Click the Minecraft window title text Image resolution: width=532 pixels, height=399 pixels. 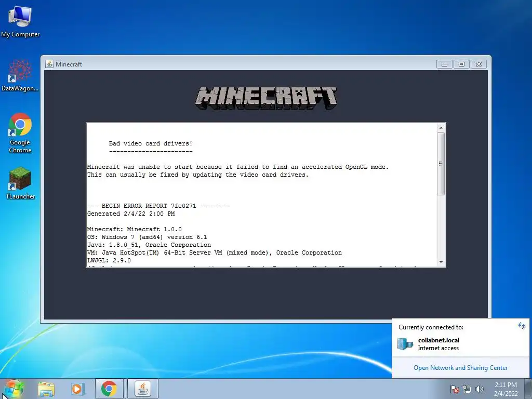point(69,64)
